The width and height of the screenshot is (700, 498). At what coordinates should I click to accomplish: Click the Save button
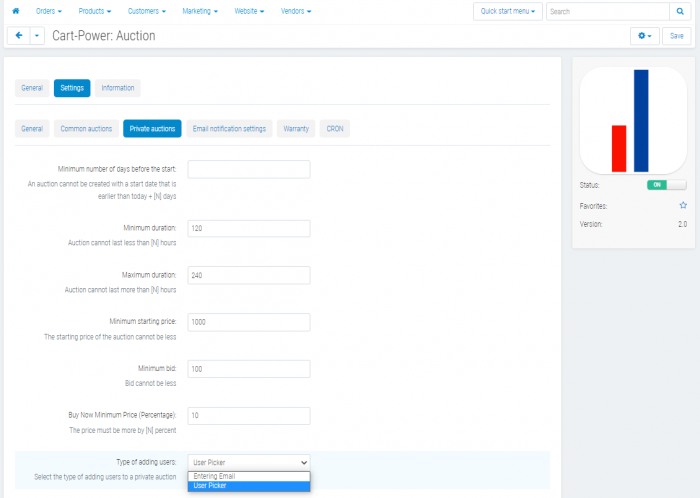[x=677, y=36]
